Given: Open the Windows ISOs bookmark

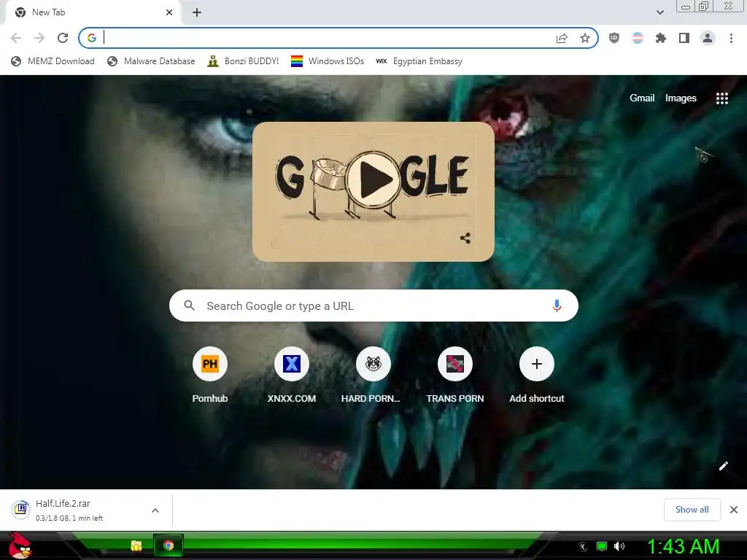Looking at the screenshot, I should (328, 61).
